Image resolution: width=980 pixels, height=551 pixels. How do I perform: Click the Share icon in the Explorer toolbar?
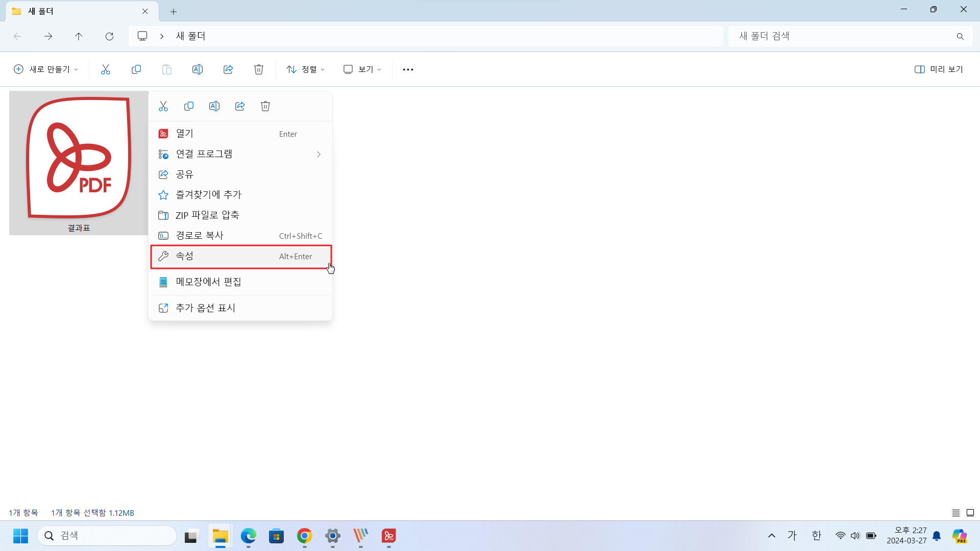click(228, 69)
